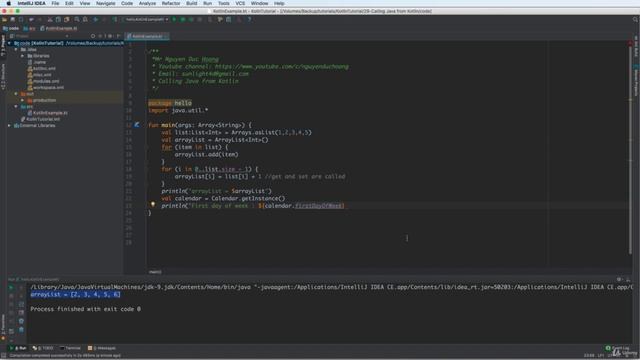Expand the External Libraries node

coord(9,125)
